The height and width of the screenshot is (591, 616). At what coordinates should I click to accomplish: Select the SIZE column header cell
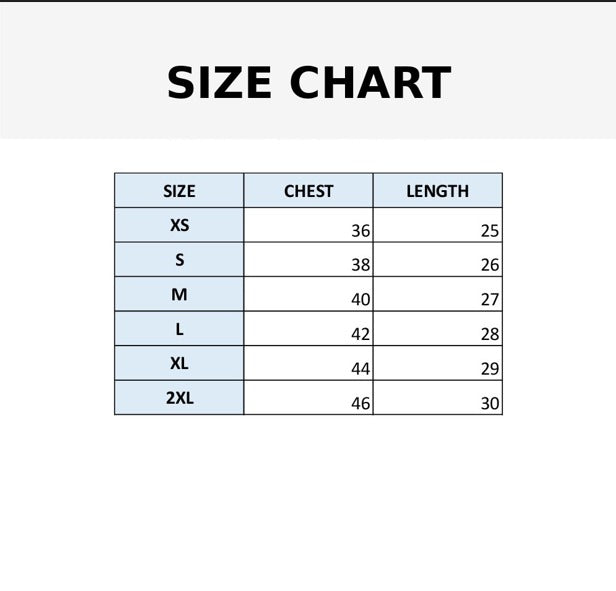coord(179,191)
